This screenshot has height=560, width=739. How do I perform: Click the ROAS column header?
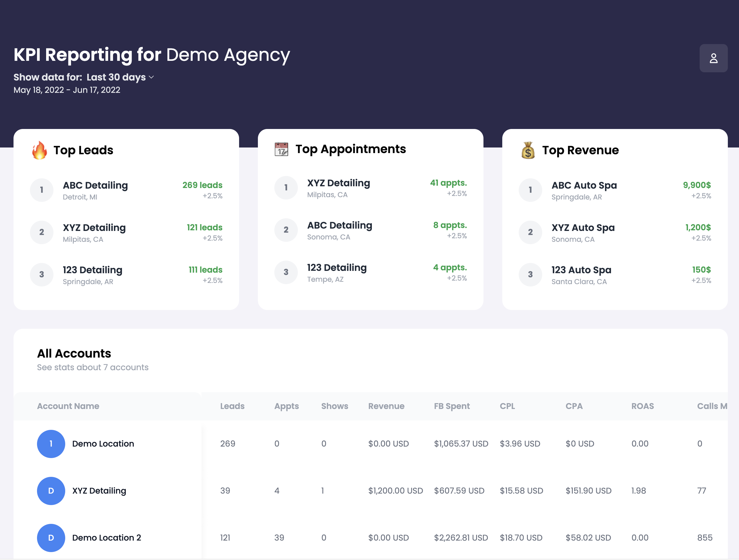click(642, 406)
